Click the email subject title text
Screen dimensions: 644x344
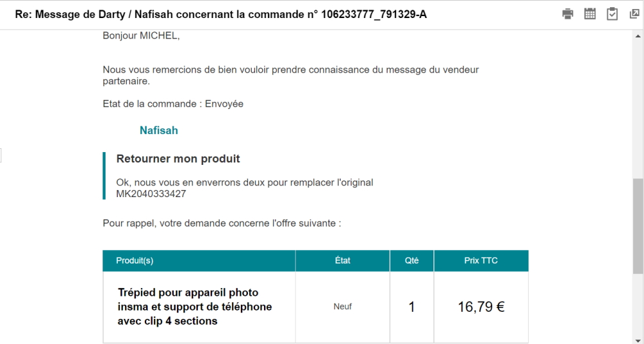point(221,14)
